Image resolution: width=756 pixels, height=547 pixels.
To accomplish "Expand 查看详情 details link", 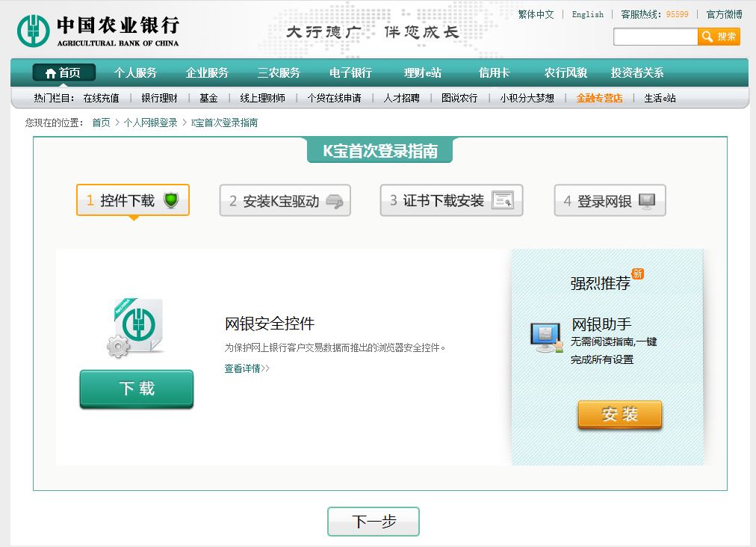I will tap(247, 368).
